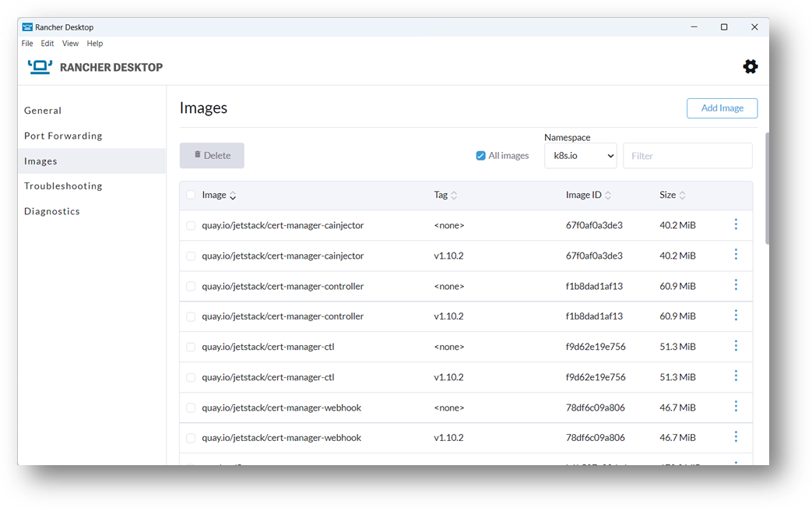The image size is (812, 508).
Task: Open actions menu for cert-manager-cainjector <none> row
Action: pyautogui.click(x=736, y=224)
